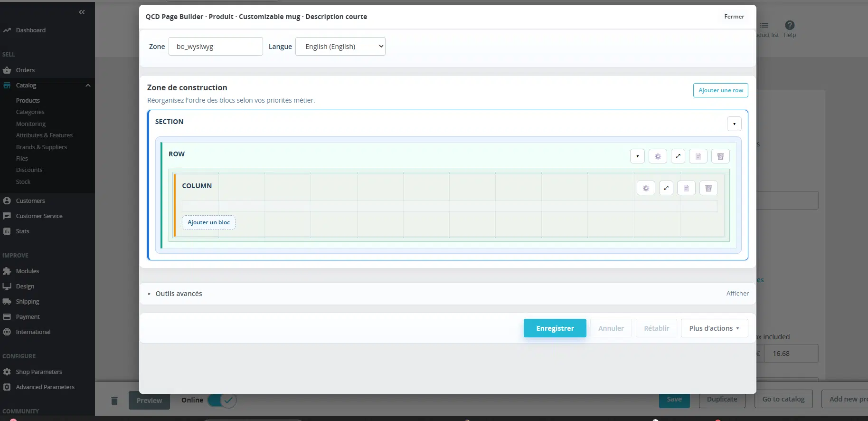Image resolution: width=868 pixels, height=421 pixels.
Task: Duplicate the ROW with document icon
Action: [698, 156]
